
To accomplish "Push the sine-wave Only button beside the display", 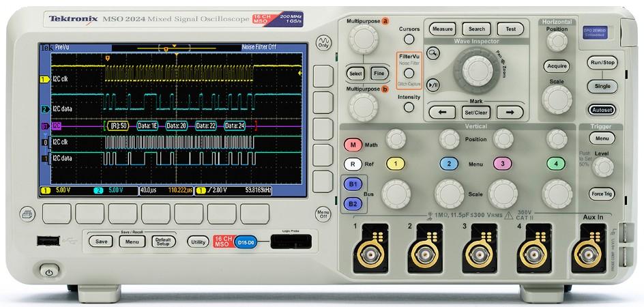I will [x=323, y=42].
